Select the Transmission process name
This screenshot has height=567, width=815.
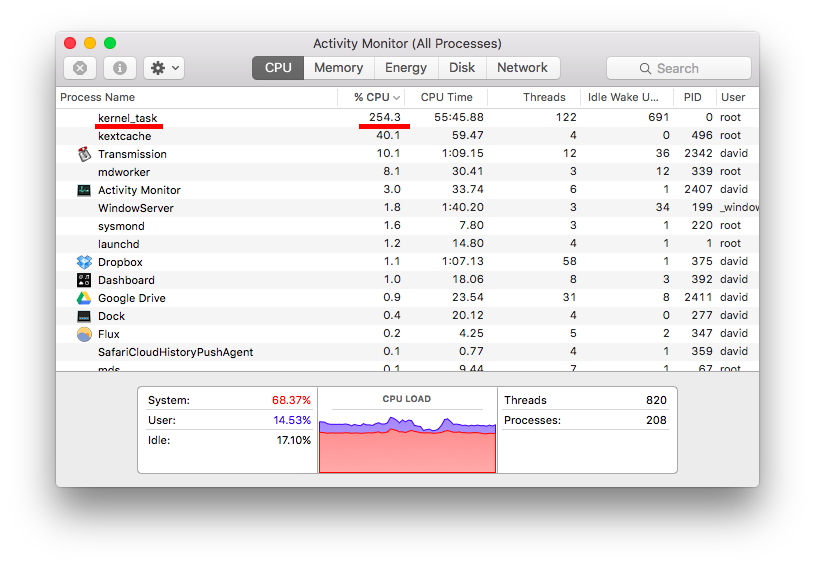point(132,154)
